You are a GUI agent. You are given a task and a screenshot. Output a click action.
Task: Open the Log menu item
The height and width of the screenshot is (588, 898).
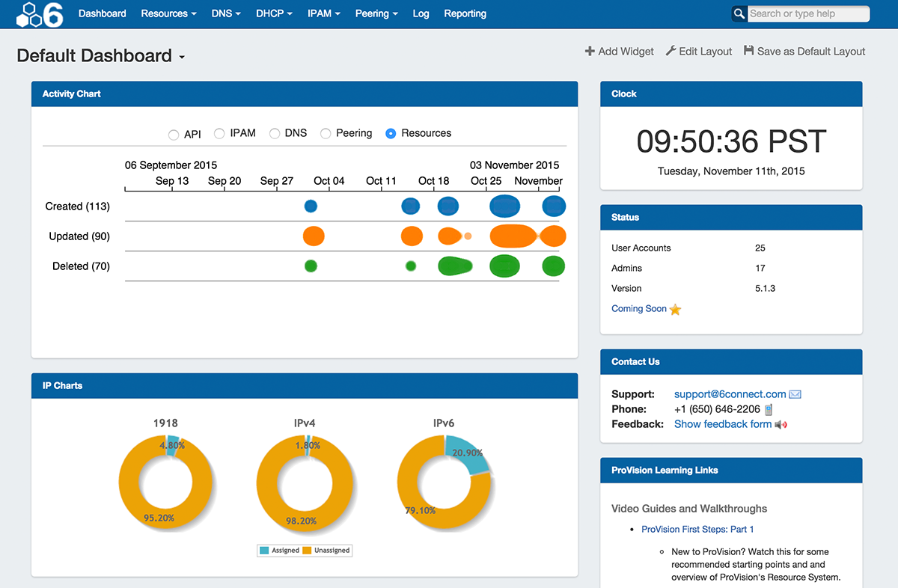pyautogui.click(x=421, y=13)
